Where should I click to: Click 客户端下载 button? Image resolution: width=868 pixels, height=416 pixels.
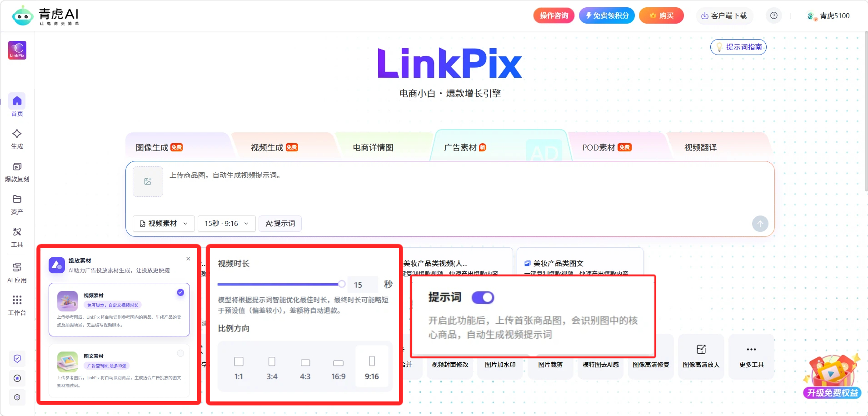click(724, 15)
